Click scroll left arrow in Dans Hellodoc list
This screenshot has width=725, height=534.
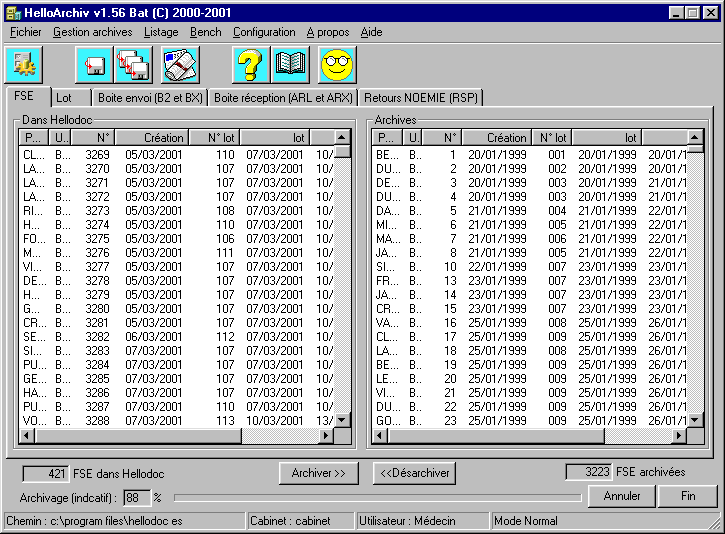[27, 436]
